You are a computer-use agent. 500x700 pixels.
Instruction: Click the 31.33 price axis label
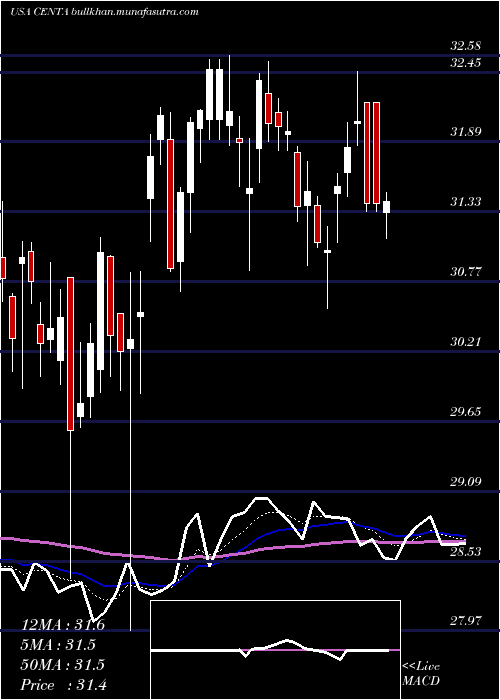[x=466, y=202]
